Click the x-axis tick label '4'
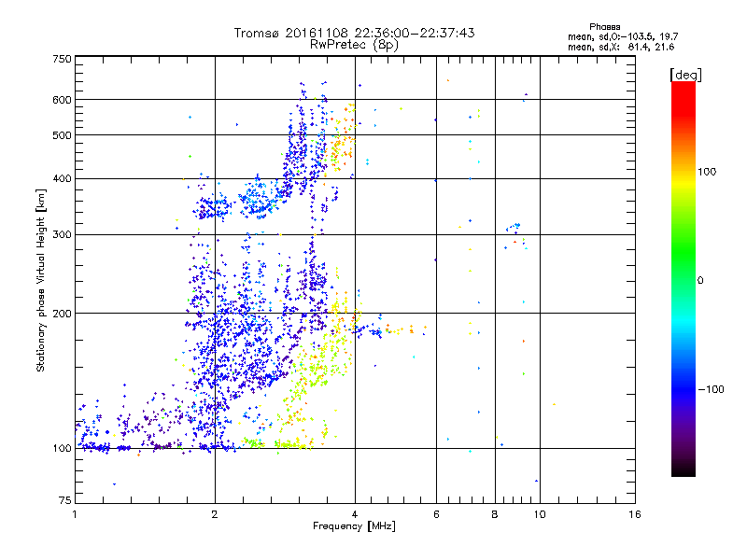Image resolution: width=747 pixels, height=560 pixels. click(355, 514)
